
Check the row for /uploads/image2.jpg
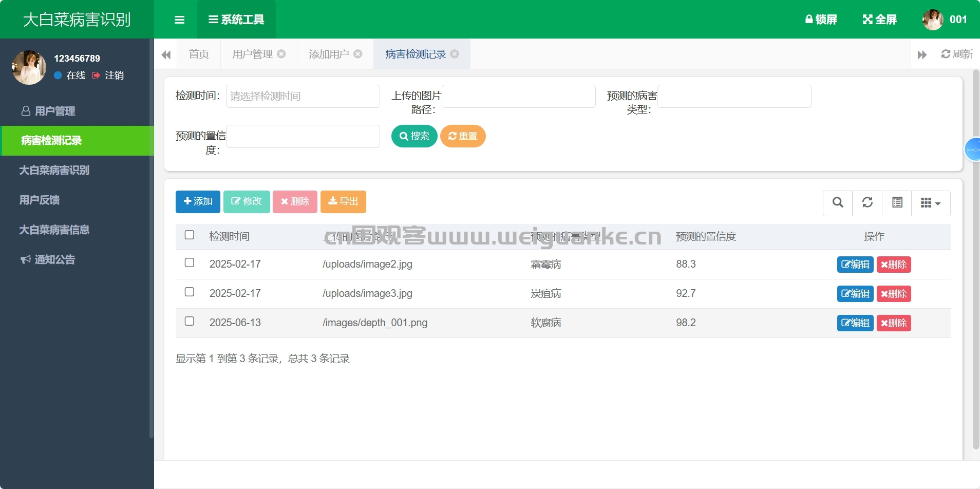[x=190, y=262]
